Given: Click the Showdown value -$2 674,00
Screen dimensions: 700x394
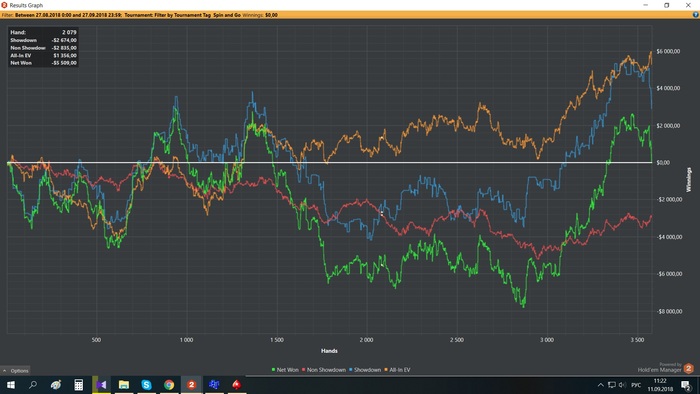Looking at the screenshot, I should (x=64, y=40).
